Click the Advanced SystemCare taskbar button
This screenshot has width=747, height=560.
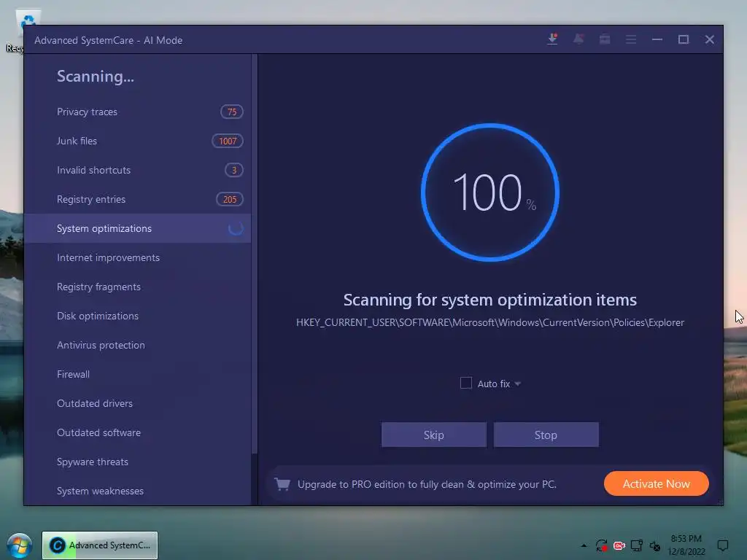pyautogui.click(x=100, y=545)
